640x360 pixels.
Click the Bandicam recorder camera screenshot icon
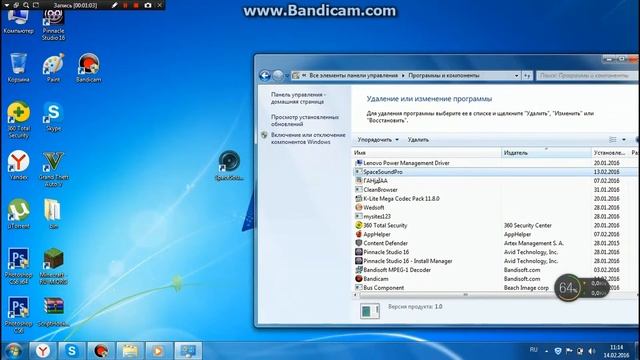(148, 5)
